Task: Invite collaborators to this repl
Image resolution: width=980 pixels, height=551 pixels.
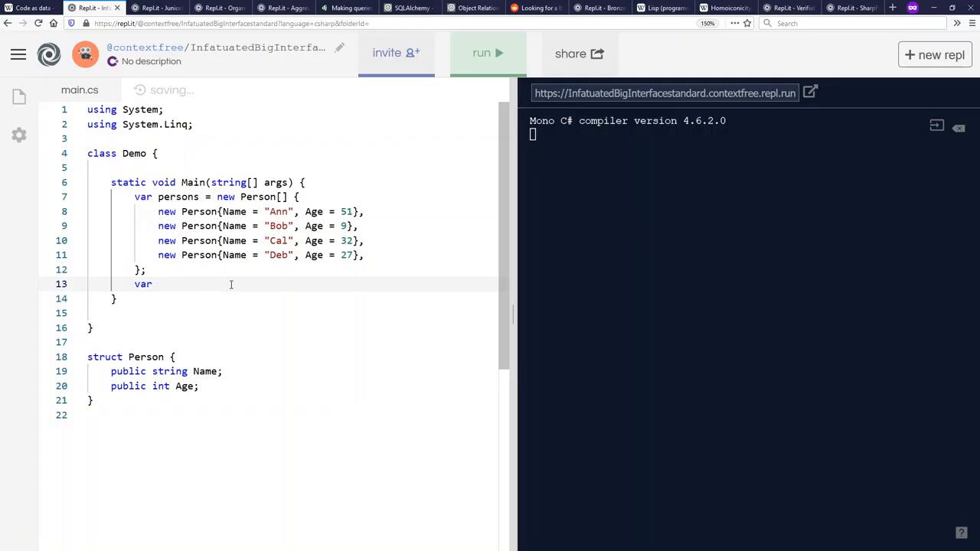Action: [396, 54]
